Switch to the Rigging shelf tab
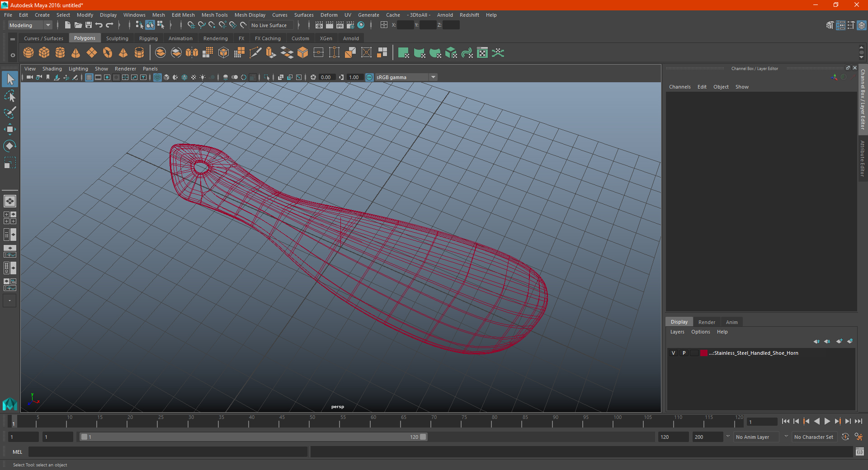This screenshot has height=470, width=868. pos(148,38)
